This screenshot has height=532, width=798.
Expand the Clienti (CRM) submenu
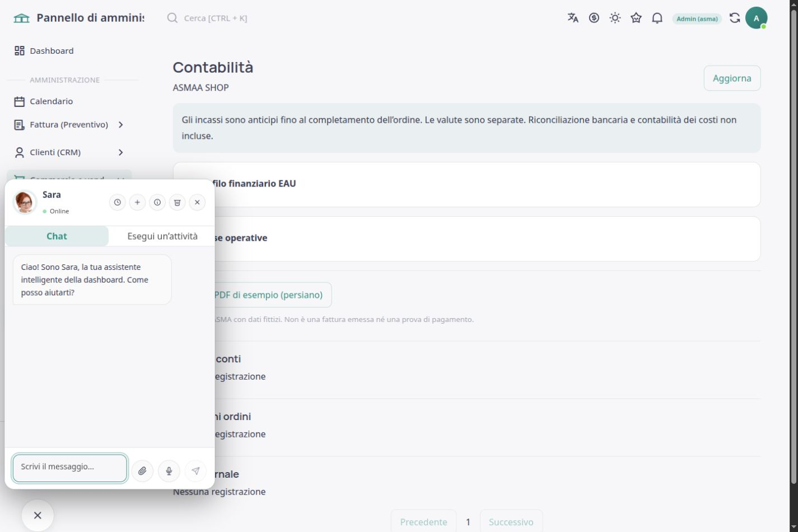(120, 152)
